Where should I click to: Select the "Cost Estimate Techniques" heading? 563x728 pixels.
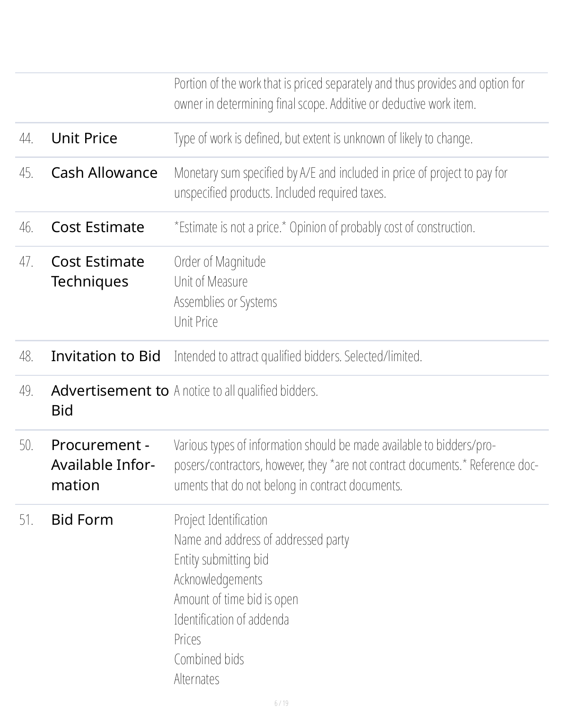97,271
